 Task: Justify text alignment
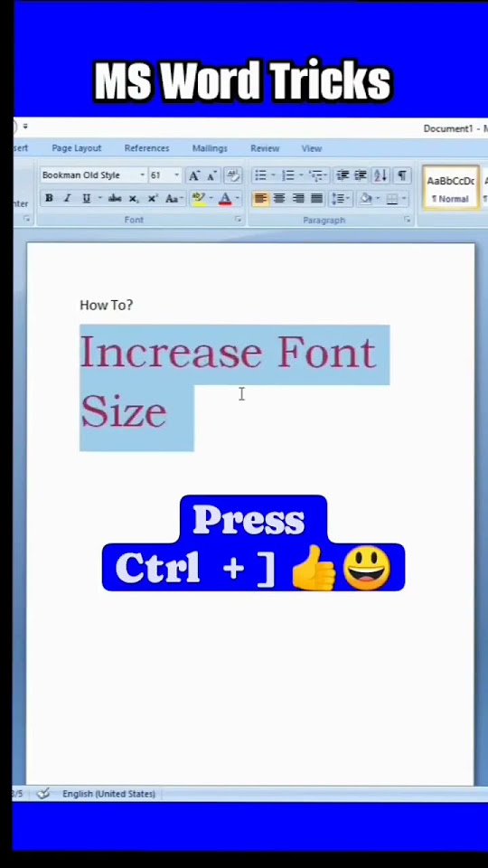[x=317, y=198]
